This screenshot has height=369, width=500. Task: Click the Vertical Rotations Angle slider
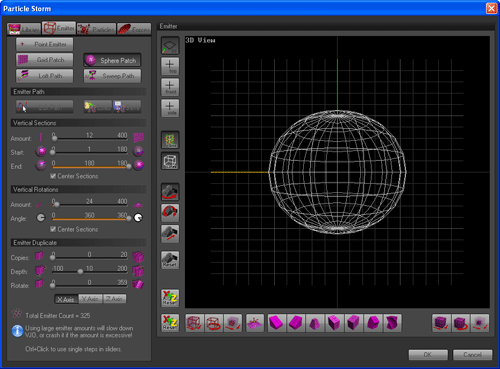click(90, 218)
